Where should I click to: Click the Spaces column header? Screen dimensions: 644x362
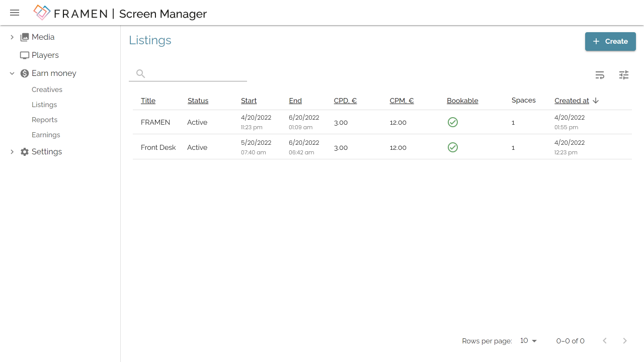coord(524,100)
